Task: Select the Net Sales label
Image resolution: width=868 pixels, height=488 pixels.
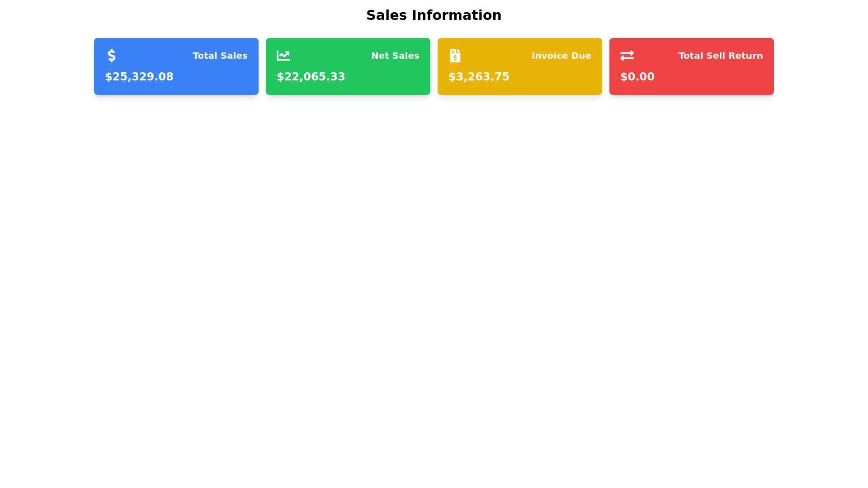Action: coord(395,56)
